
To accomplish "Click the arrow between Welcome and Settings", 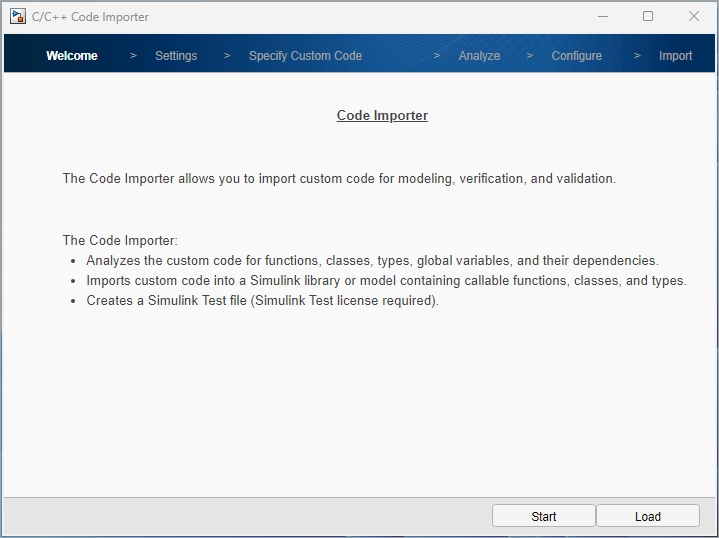I will tap(133, 56).
